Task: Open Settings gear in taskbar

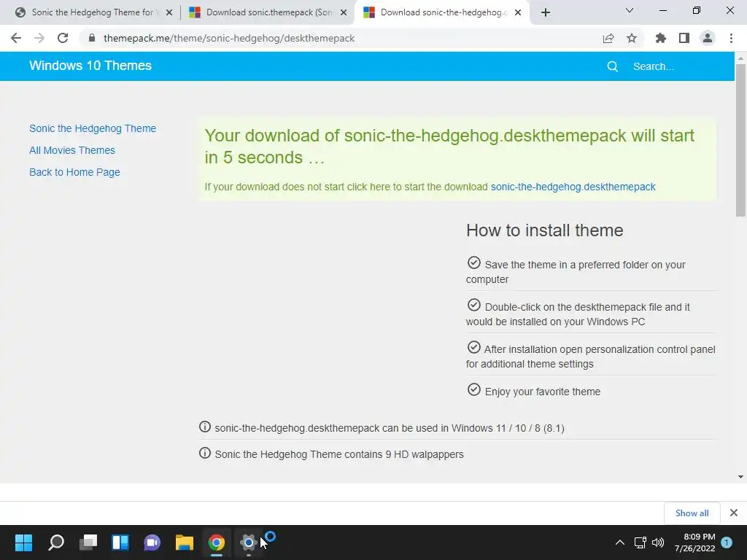Action: click(x=248, y=542)
